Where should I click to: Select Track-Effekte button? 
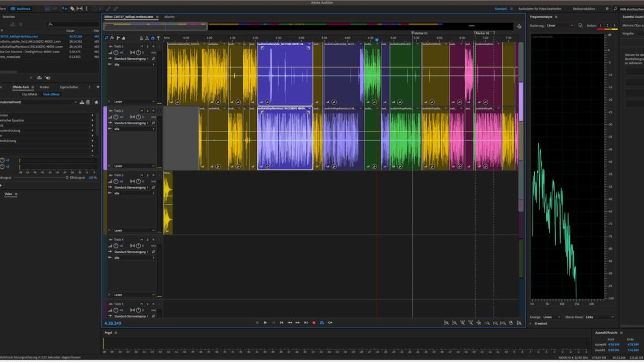pyautogui.click(x=51, y=94)
